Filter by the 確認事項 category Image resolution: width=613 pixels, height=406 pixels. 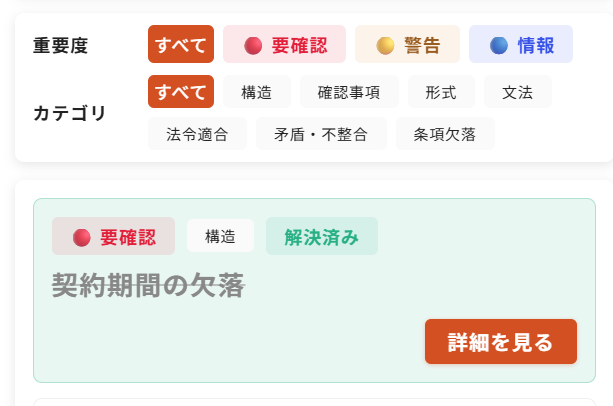(349, 92)
